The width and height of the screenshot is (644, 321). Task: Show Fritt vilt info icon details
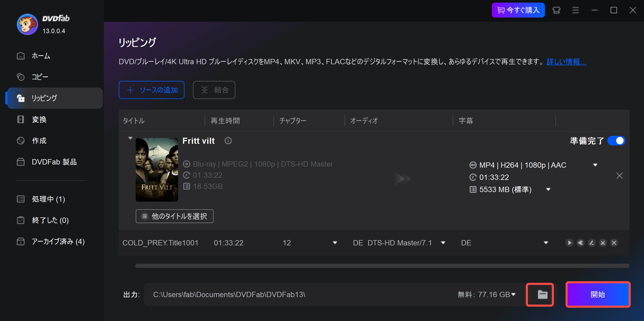coord(228,141)
